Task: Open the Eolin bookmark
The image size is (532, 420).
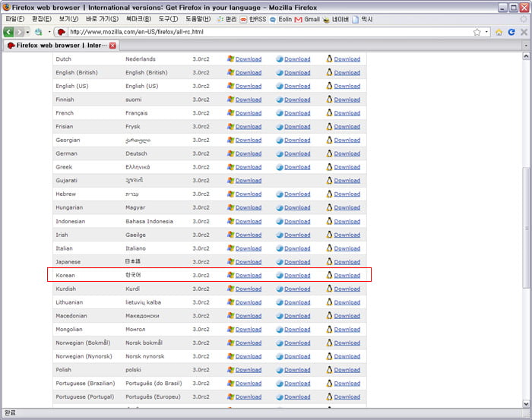Action: pos(281,20)
